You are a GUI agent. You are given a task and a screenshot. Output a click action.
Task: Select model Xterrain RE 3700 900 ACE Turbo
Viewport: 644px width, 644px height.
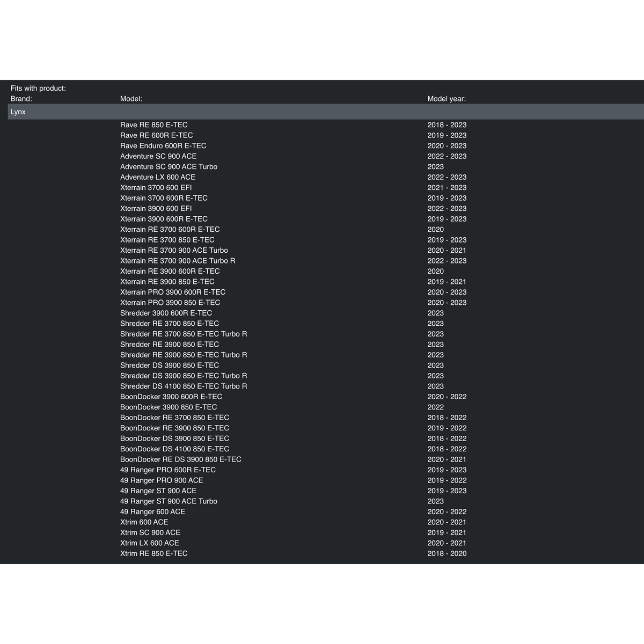pos(174,250)
